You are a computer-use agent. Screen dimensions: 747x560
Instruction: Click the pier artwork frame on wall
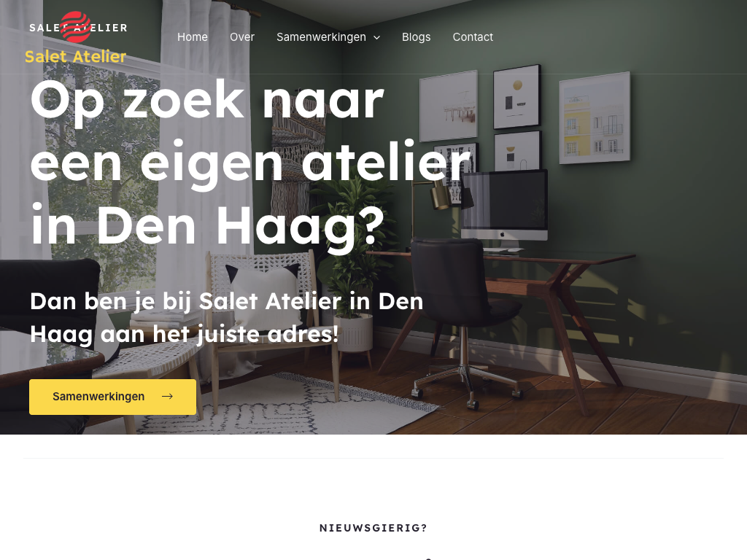[x=449, y=105]
